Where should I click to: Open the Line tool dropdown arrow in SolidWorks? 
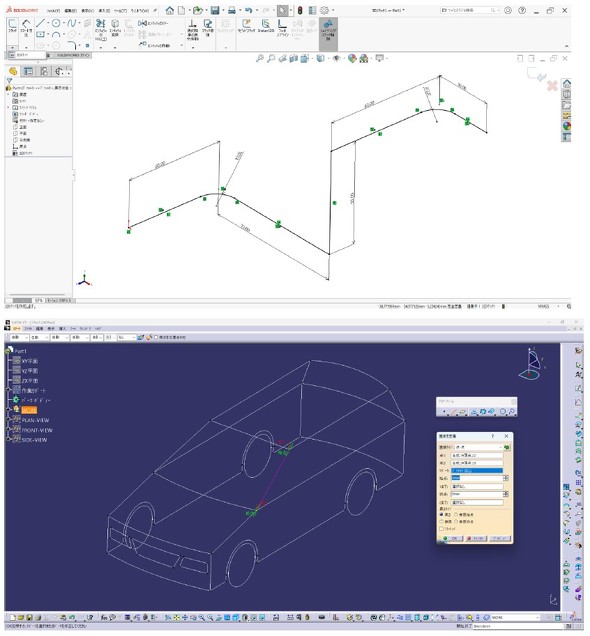(47, 24)
